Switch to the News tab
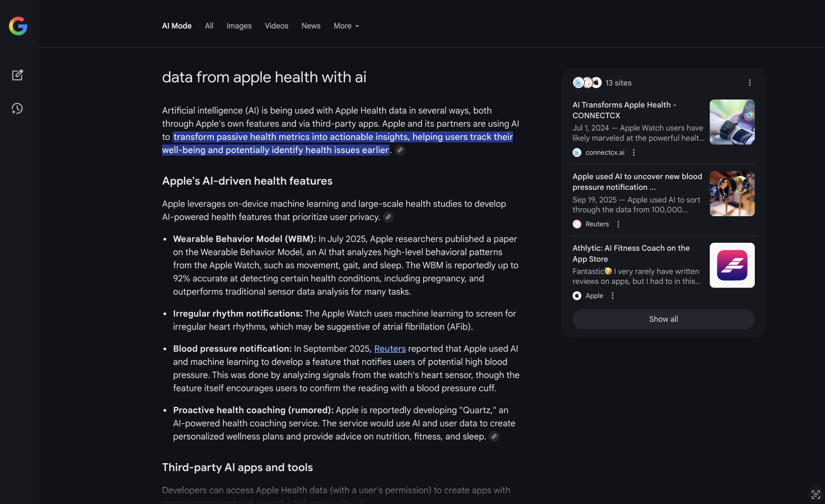Image resolution: width=825 pixels, height=504 pixels. coord(311,26)
